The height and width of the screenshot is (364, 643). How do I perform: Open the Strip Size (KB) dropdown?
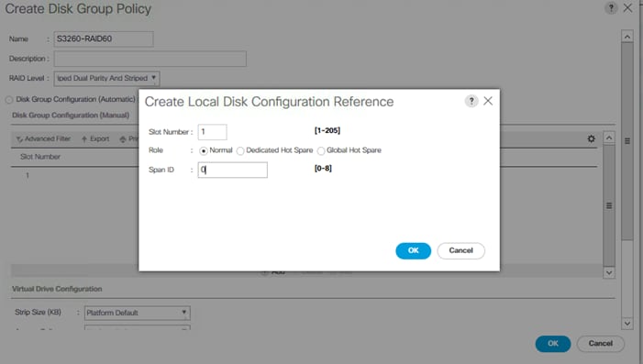(137, 313)
